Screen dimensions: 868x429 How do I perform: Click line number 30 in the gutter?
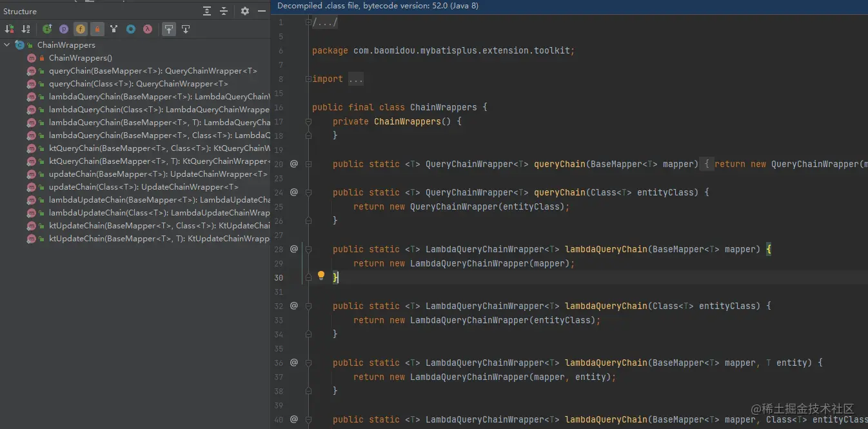pyautogui.click(x=279, y=277)
